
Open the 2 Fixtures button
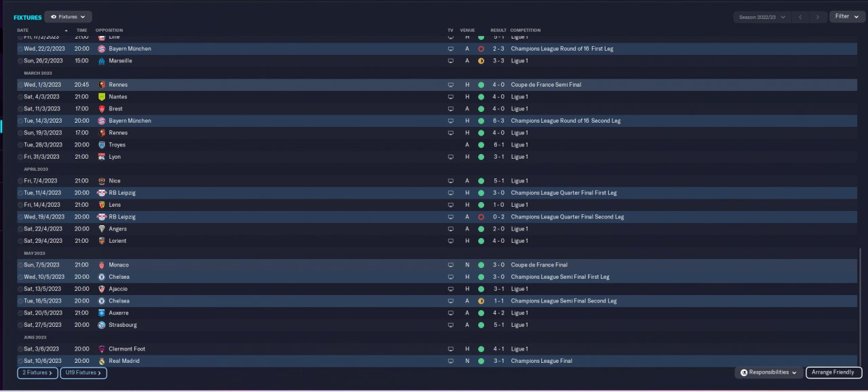37,373
